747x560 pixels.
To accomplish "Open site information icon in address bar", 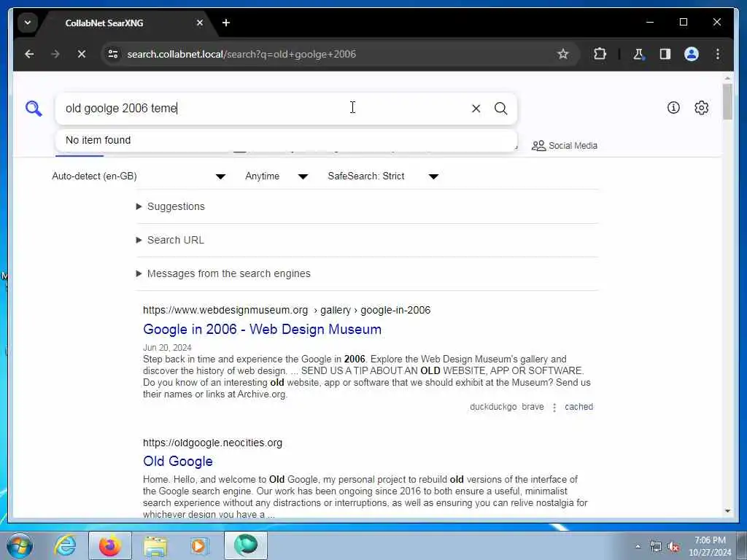I will coord(113,54).
